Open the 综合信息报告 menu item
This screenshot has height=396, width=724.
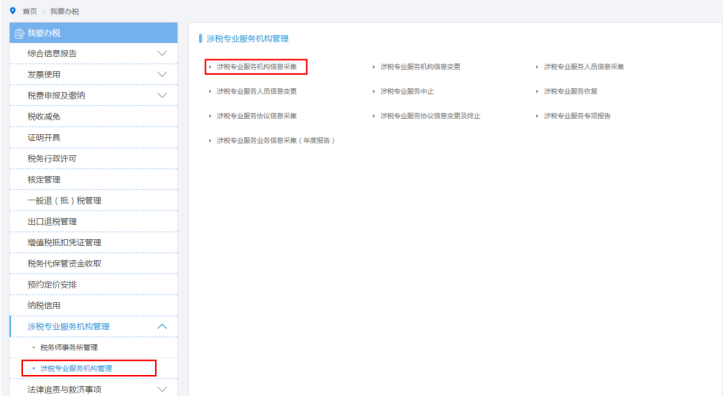[94, 54]
